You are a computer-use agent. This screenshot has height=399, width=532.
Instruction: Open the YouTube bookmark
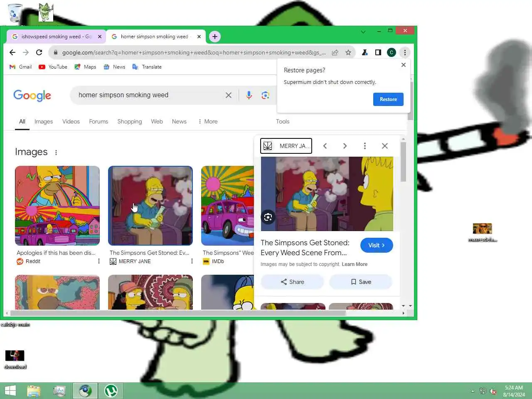[53, 67]
